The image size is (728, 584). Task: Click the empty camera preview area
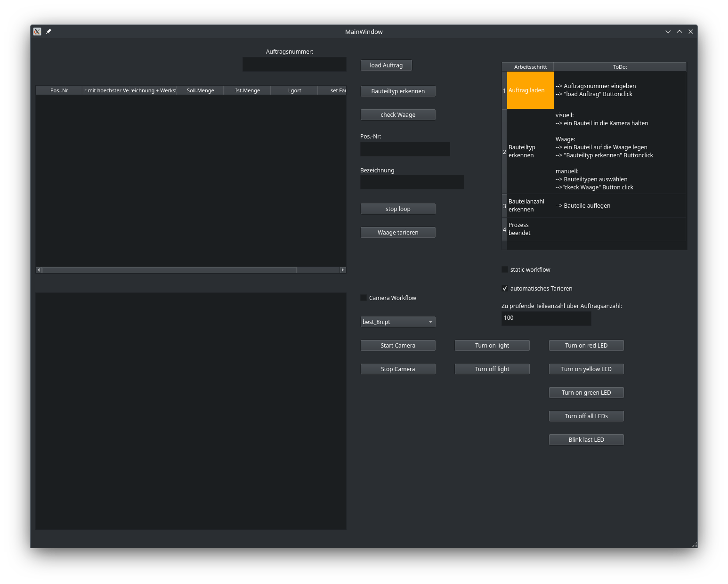[x=191, y=411]
